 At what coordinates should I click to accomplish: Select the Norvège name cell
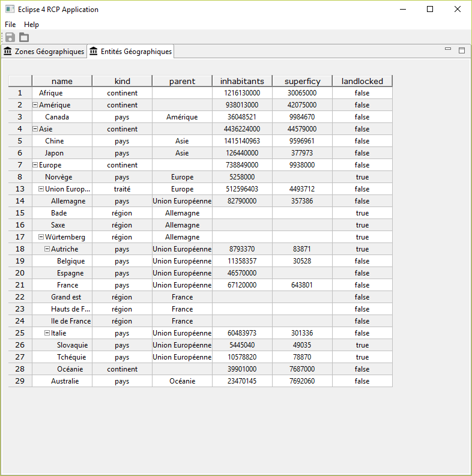coord(62,177)
